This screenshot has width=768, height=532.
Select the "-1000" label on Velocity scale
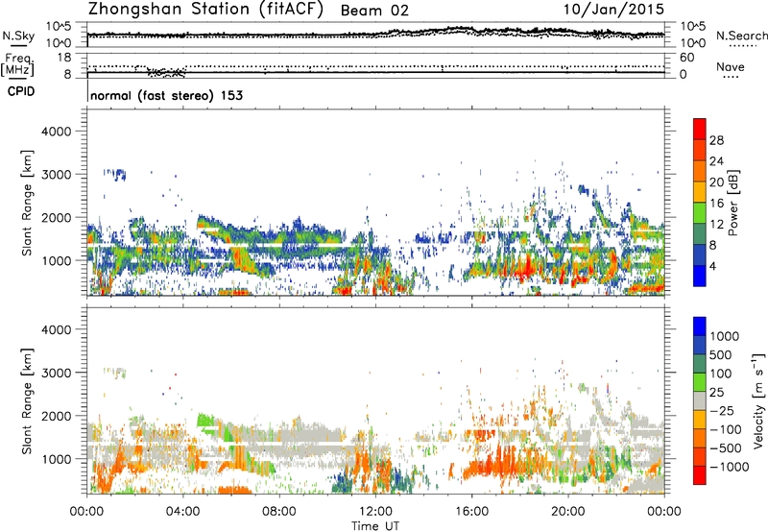click(x=729, y=467)
